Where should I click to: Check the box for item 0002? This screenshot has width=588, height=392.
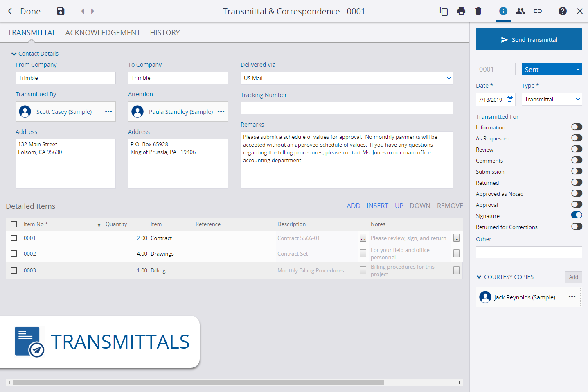(x=14, y=254)
